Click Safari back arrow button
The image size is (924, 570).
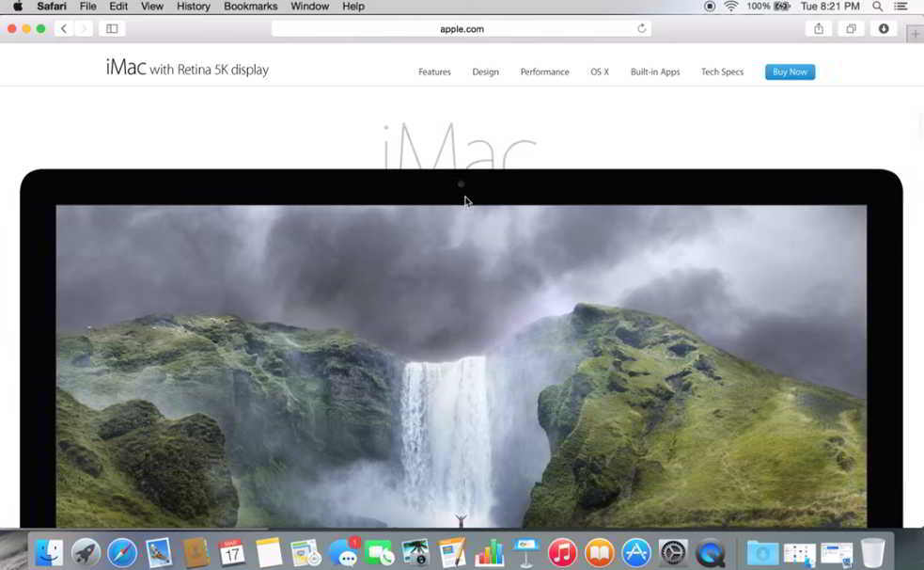pos(64,28)
